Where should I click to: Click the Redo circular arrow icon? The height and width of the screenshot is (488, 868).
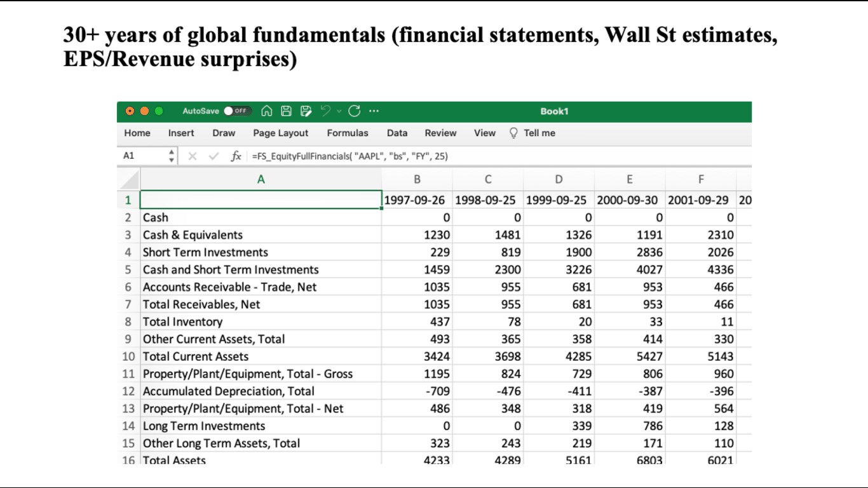354,111
